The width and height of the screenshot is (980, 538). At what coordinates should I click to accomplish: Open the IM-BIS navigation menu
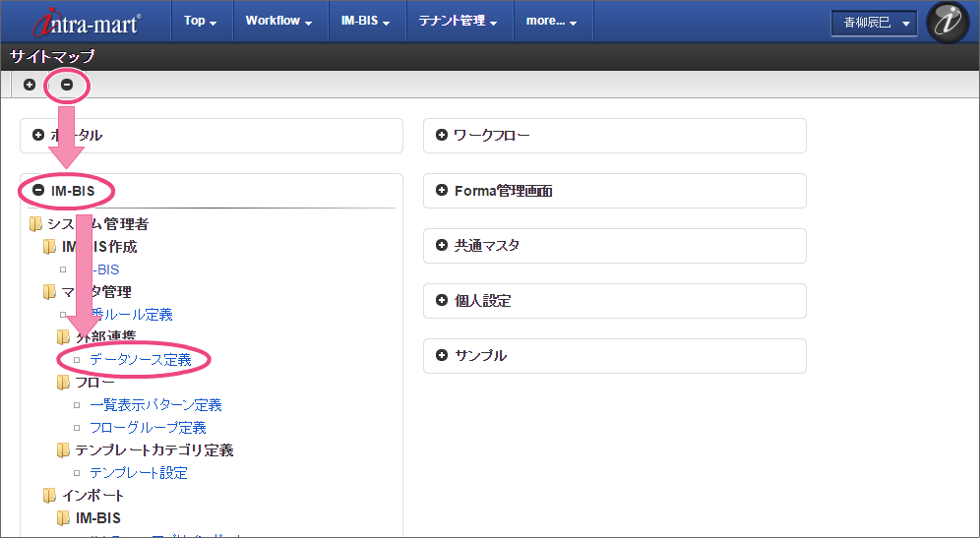(366, 21)
